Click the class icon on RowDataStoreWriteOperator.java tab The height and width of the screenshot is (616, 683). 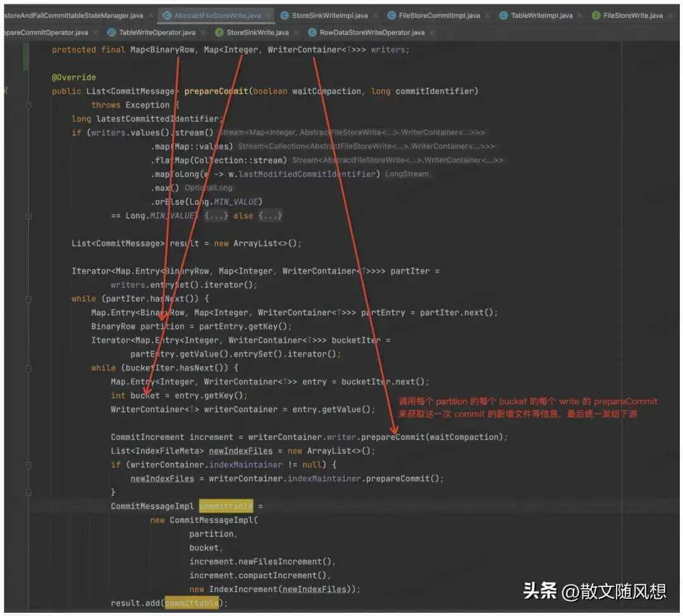(x=312, y=33)
